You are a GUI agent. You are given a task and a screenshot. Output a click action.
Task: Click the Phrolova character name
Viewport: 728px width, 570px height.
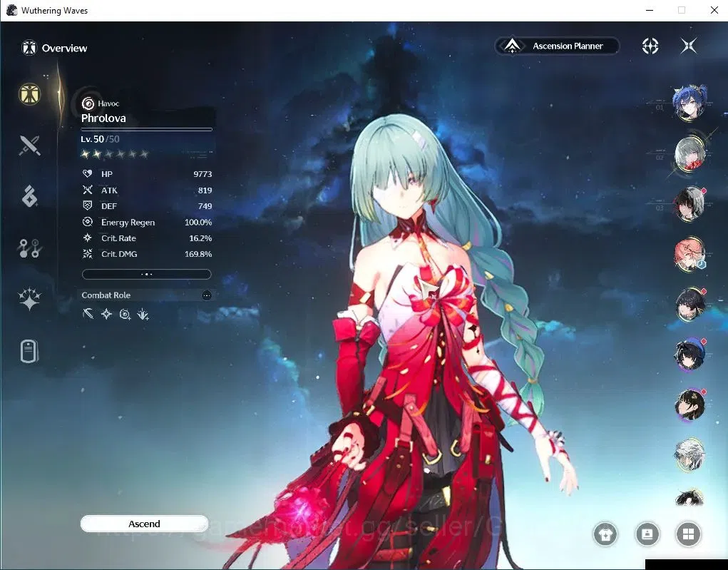click(103, 118)
